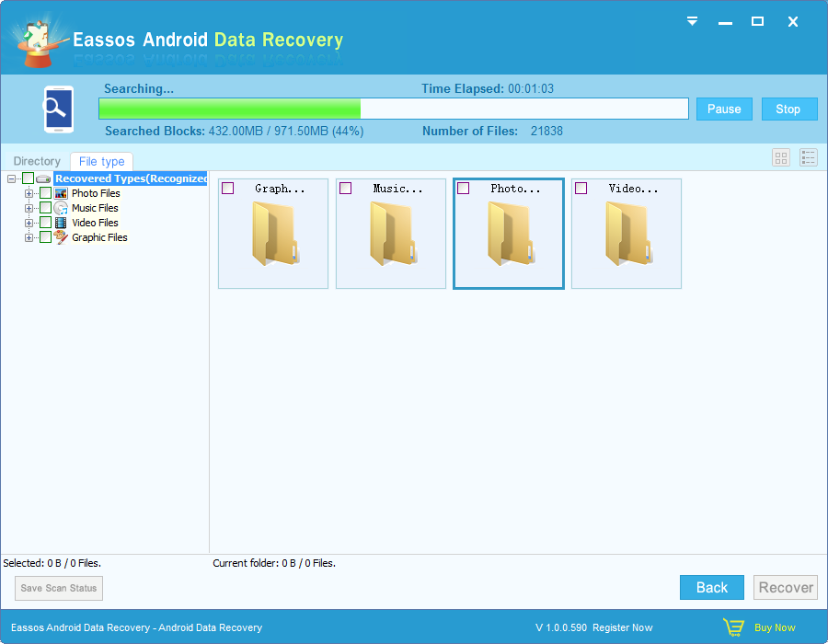The image size is (828, 644).
Task: Maximize the Eassos window
Action: [x=757, y=21]
